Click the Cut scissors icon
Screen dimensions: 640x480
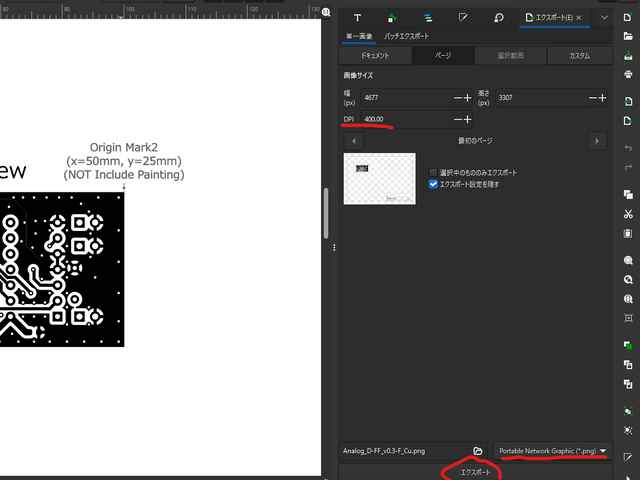click(627, 213)
